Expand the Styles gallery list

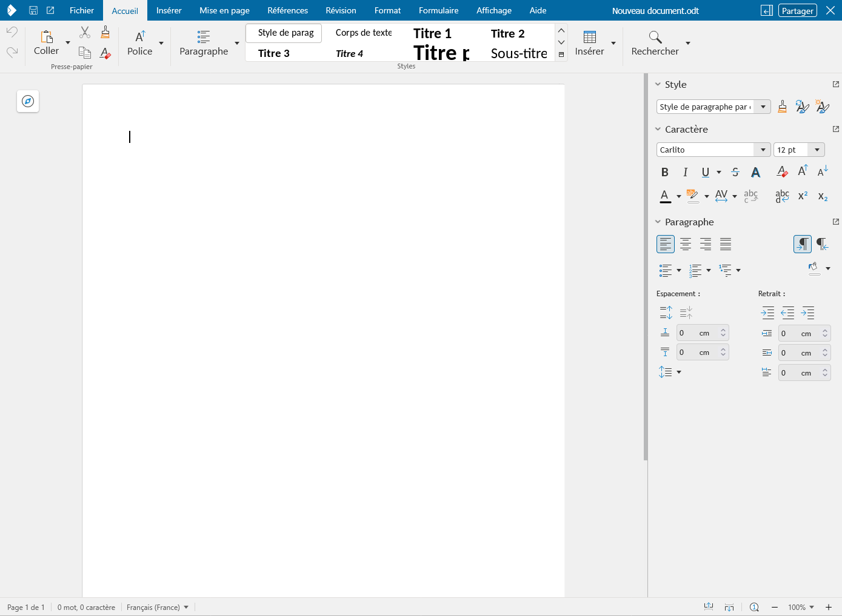pos(561,55)
